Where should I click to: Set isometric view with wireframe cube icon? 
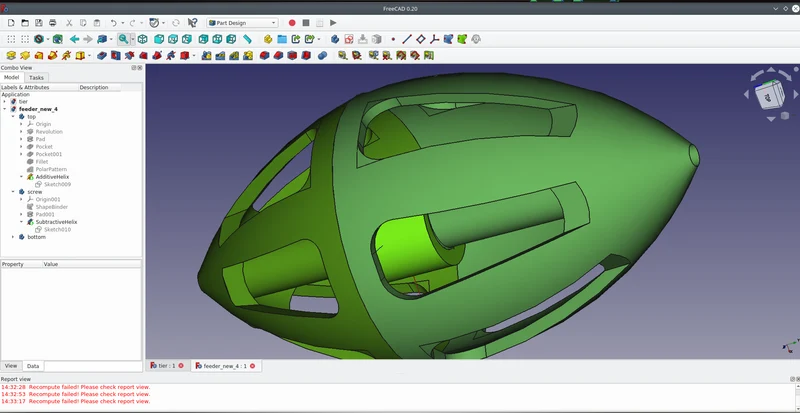coord(143,39)
